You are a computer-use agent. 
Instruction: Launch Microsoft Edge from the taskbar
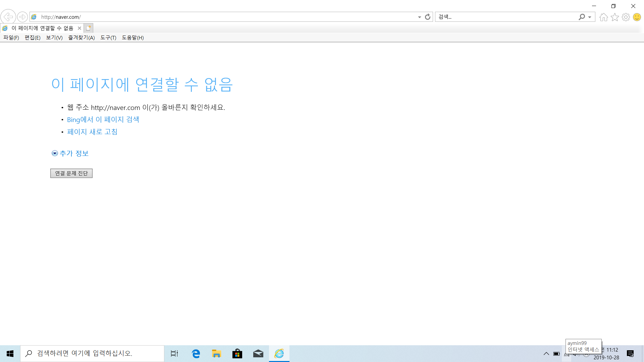pyautogui.click(x=196, y=354)
